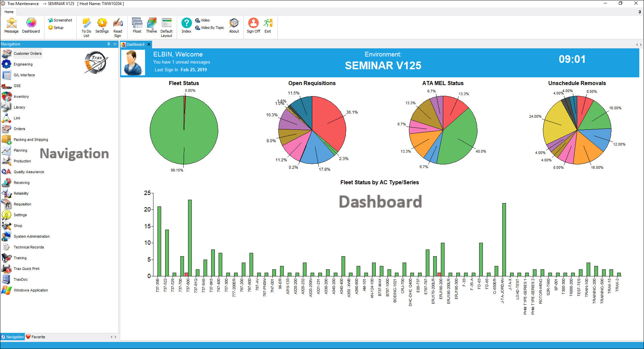Click the user profile picture
The height and width of the screenshot is (349, 644).
click(133, 63)
